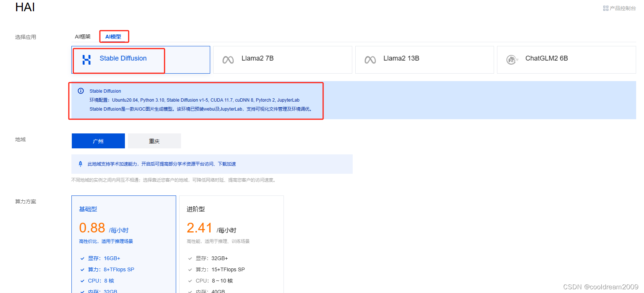
Task: Click the 高性能，适用于推理、训练场景 description
Action: 218,241
